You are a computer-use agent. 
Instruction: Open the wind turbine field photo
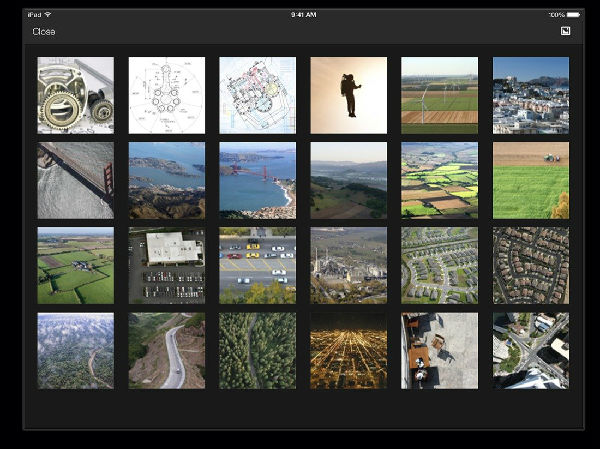click(440, 95)
